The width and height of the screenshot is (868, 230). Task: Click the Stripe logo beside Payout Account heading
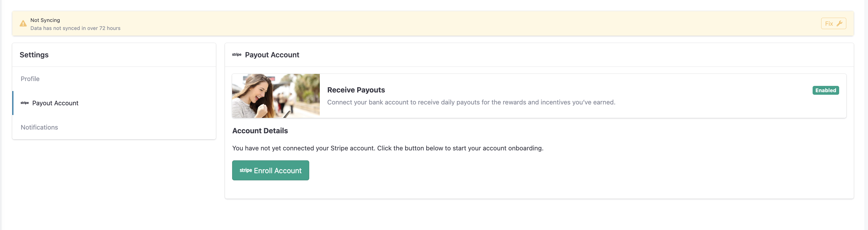coord(236,55)
